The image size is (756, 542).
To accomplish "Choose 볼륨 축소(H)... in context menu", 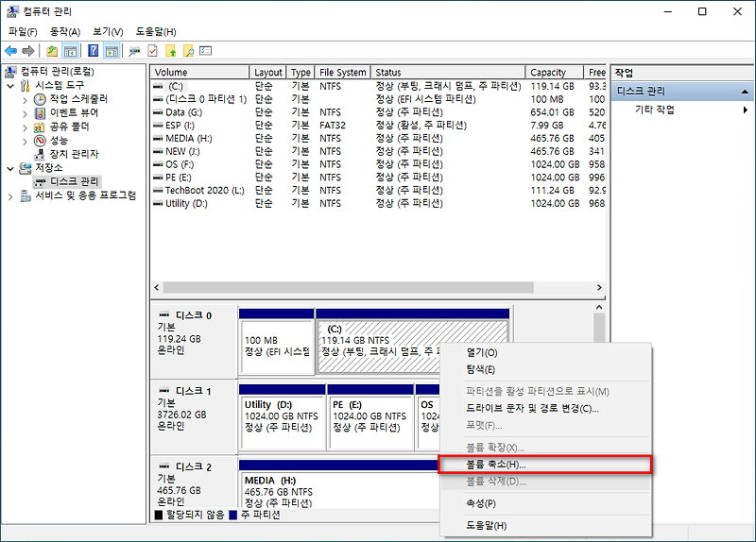I will (546, 465).
